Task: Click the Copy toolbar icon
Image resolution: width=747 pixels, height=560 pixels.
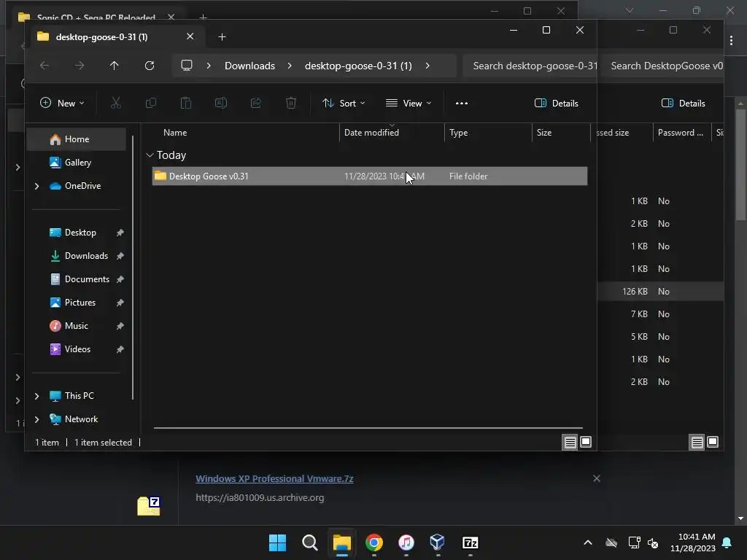Action: click(x=151, y=103)
